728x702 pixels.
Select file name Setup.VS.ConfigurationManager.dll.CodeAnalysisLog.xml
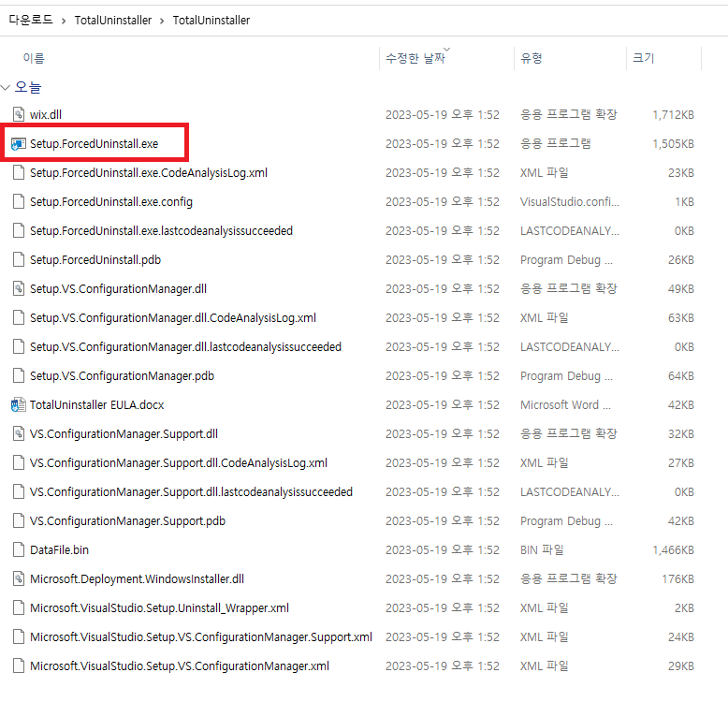[173, 317]
